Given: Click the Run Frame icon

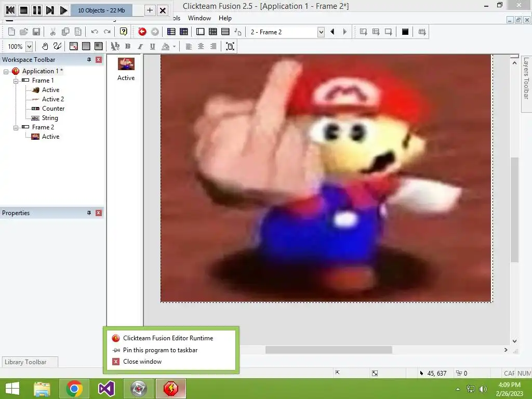Looking at the screenshot, I should coord(388,32).
